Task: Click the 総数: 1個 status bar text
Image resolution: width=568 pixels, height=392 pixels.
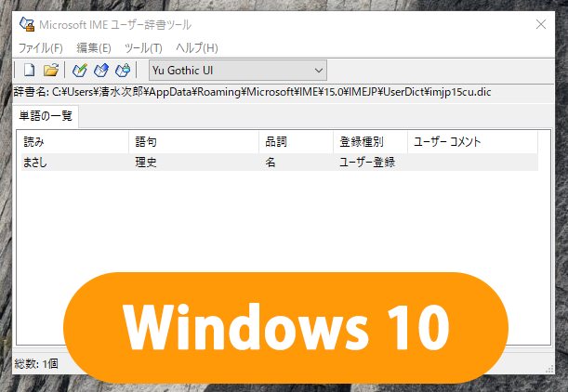Action: pos(36,364)
